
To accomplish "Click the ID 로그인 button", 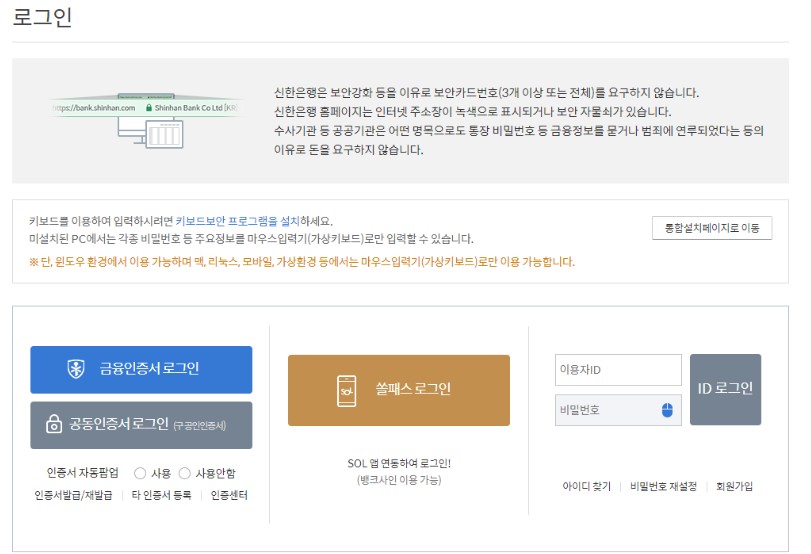I will tap(725, 390).
